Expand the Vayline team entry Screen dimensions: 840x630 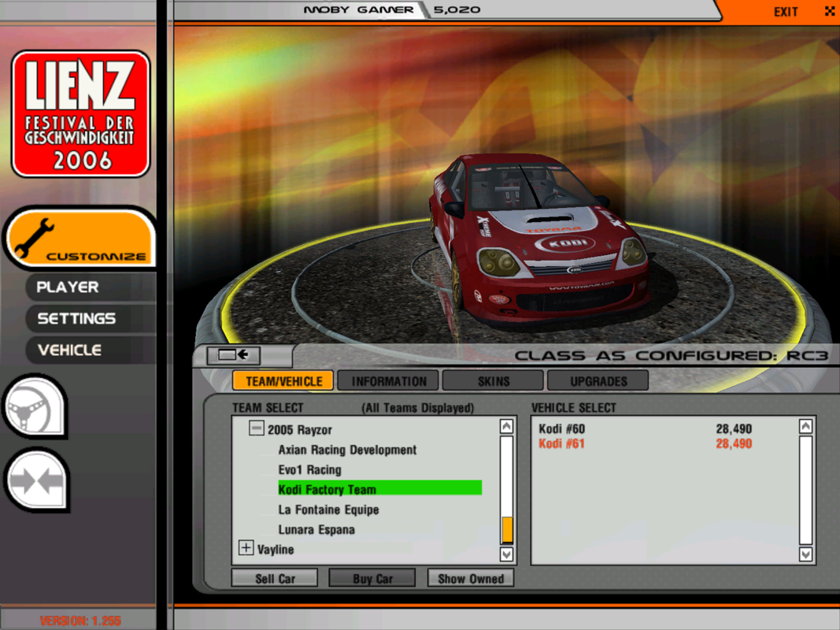coord(246,548)
